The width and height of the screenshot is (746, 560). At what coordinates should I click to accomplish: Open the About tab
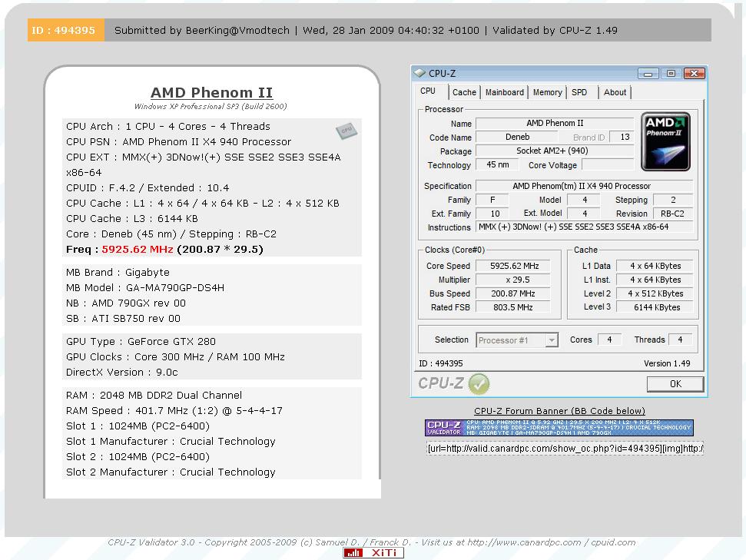[x=615, y=92]
